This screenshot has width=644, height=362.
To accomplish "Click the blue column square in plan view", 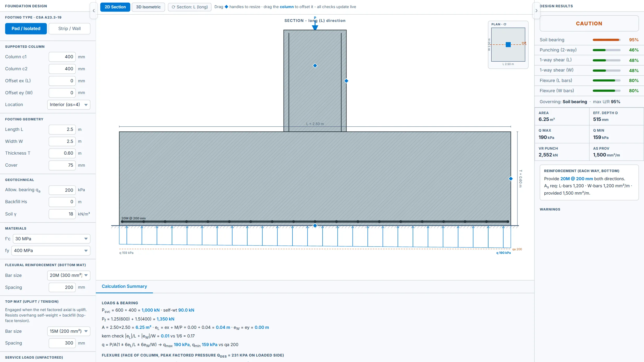I will coord(508,45).
